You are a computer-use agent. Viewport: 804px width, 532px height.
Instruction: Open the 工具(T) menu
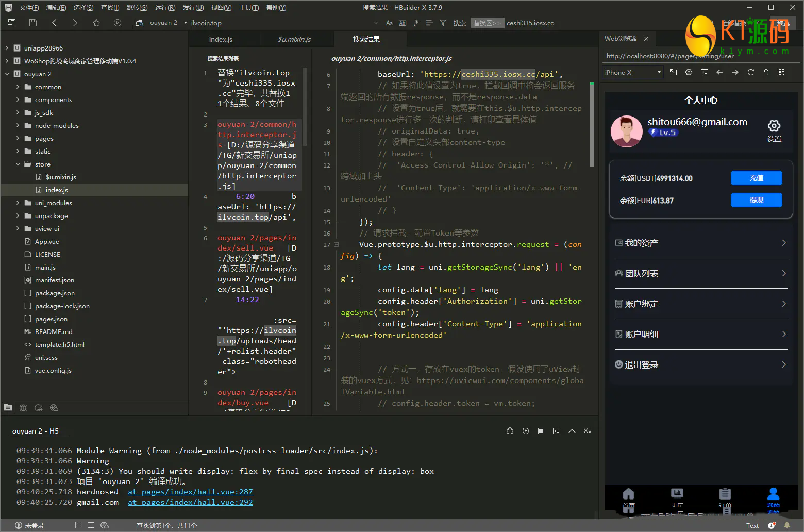coord(249,8)
